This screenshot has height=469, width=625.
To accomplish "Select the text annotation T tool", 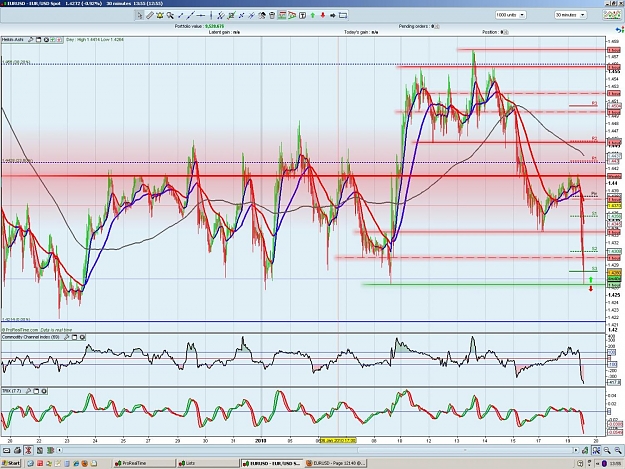I will click(303, 16).
